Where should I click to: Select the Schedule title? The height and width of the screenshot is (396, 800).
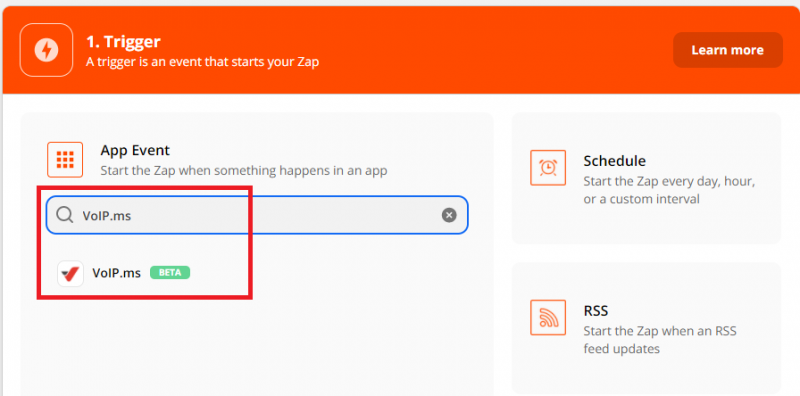click(615, 161)
